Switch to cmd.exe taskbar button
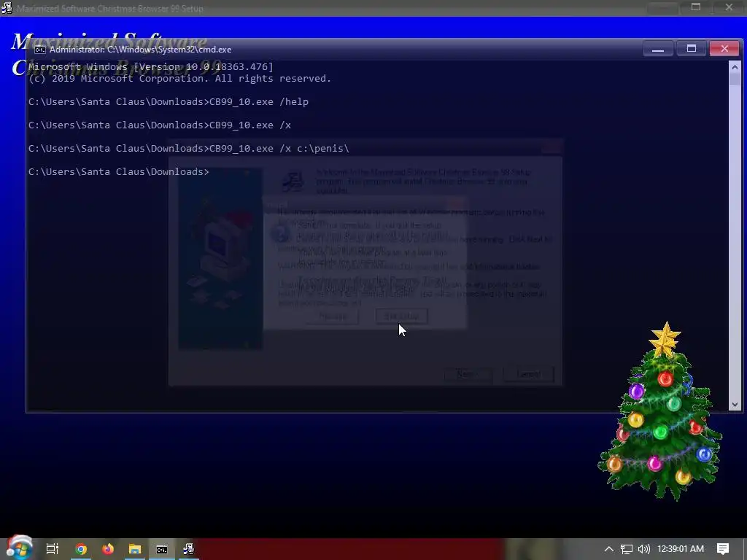This screenshot has width=747, height=560. pyautogui.click(x=162, y=549)
